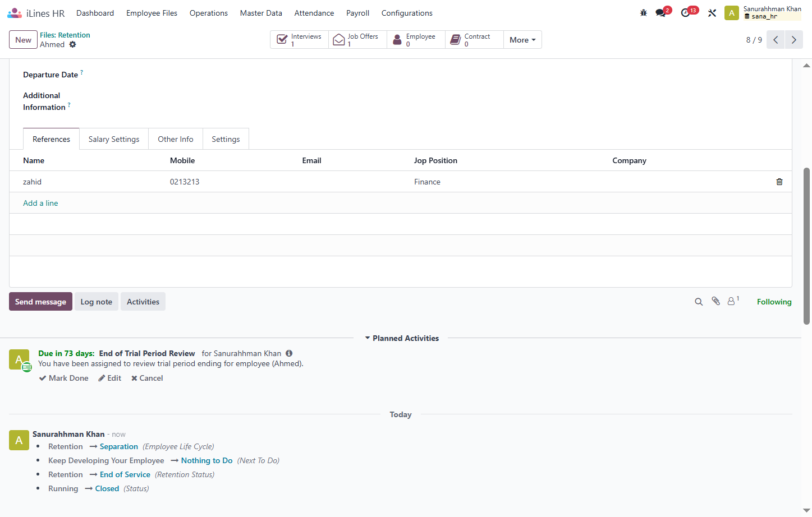Click Add a line link
Viewport: 812px width, 517px height.
coord(40,203)
